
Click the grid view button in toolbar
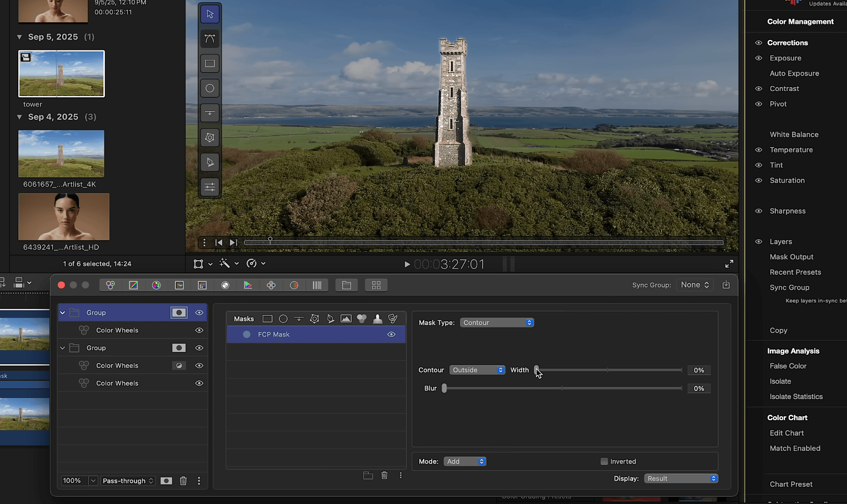(x=376, y=285)
